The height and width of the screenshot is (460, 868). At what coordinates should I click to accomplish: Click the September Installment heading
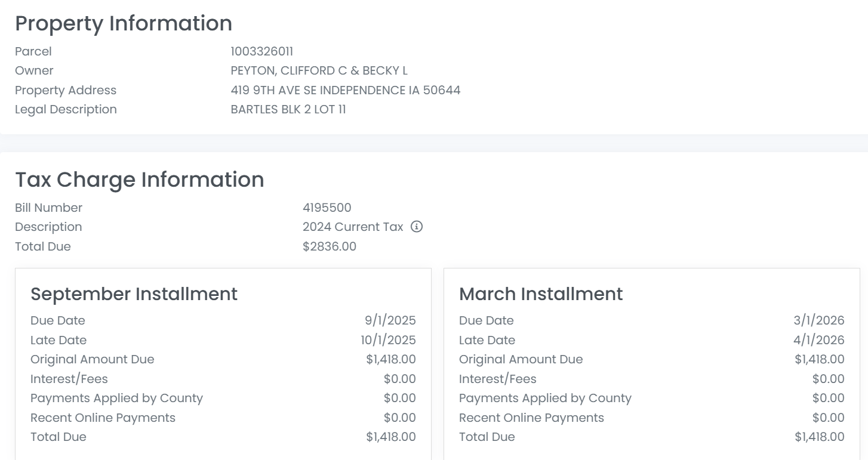coord(134,294)
